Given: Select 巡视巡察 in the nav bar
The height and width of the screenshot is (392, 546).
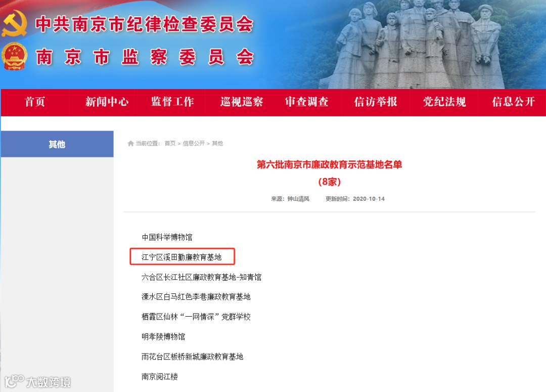Looking at the screenshot, I should click(x=241, y=102).
